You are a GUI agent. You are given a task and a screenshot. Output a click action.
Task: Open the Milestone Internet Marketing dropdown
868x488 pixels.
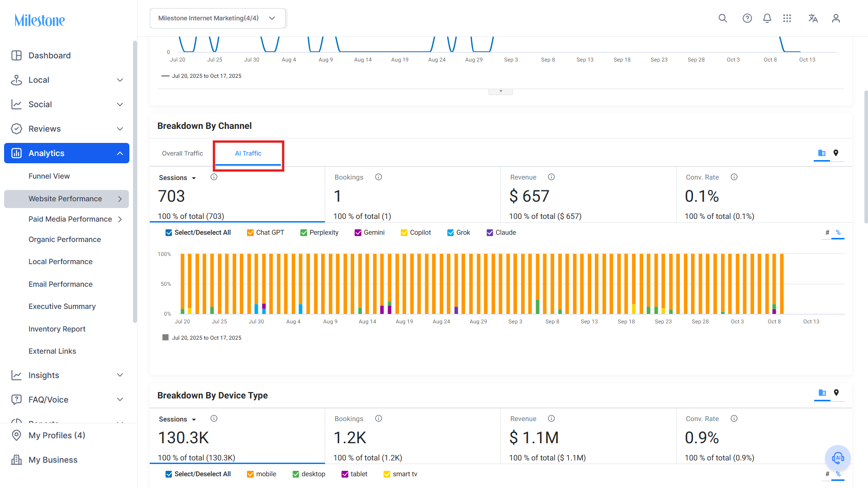[x=218, y=18]
